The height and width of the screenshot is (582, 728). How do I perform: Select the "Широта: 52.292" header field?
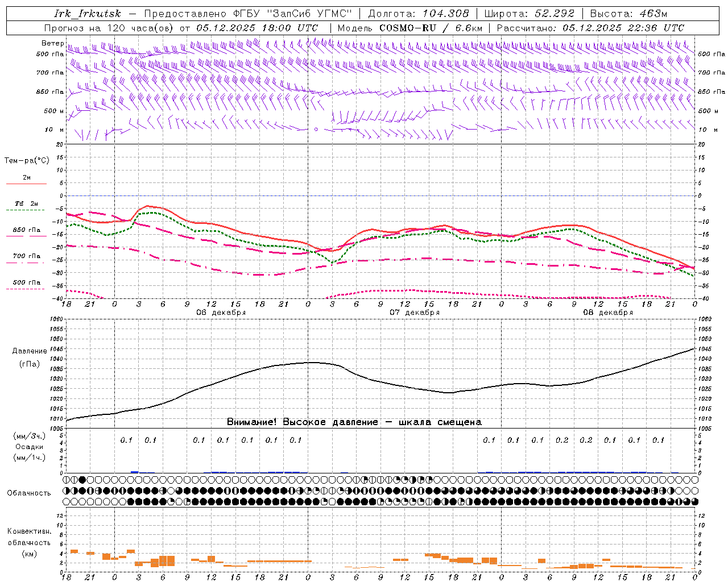point(530,14)
